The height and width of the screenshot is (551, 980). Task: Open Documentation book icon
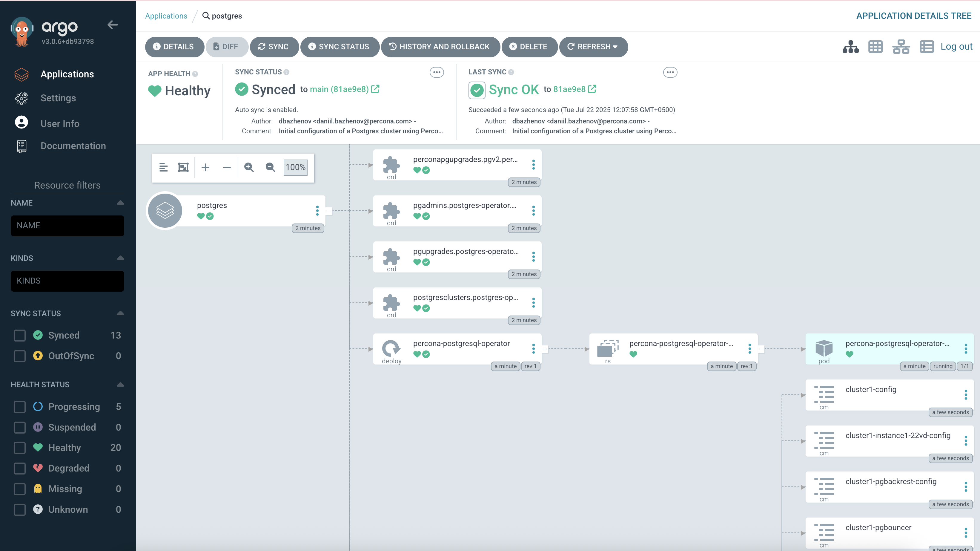click(x=22, y=146)
